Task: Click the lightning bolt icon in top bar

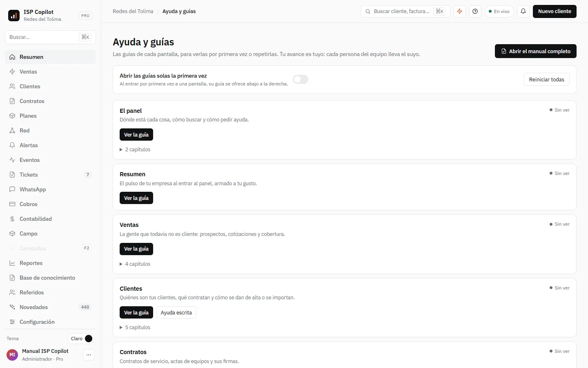Action: tap(460, 11)
